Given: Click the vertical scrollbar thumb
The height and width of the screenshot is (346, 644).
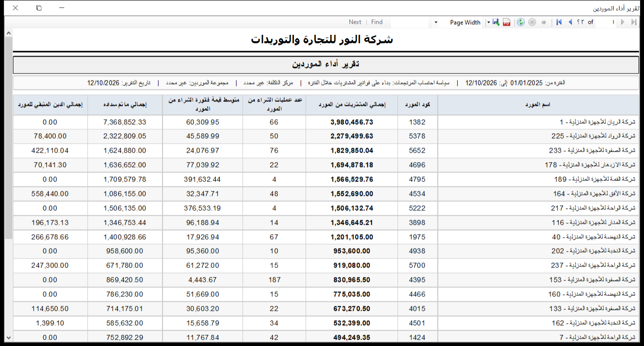Looking at the screenshot, I should coord(8,138).
